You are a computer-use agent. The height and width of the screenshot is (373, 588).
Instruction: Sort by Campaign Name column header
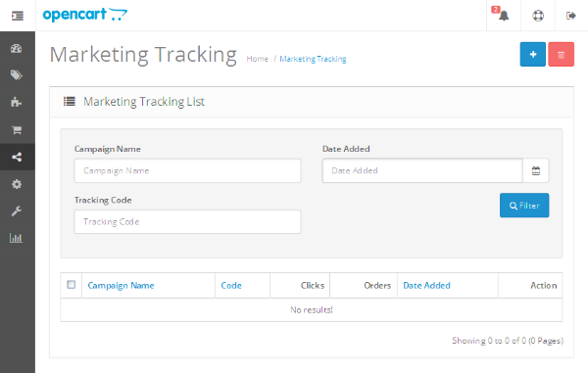tap(121, 285)
